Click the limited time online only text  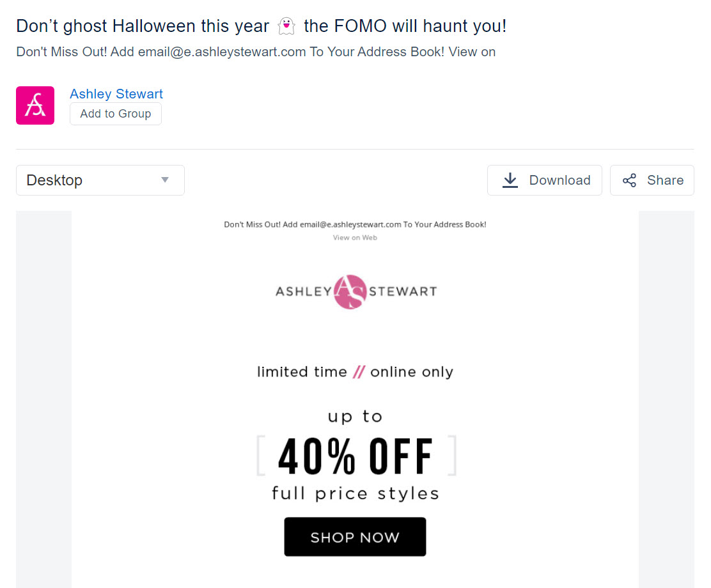[x=355, y=371]
